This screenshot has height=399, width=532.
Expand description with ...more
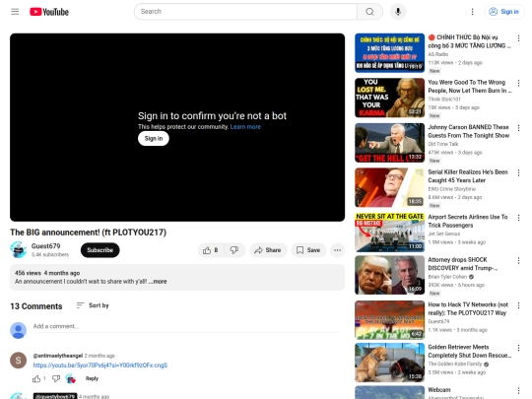click(158, 282)
